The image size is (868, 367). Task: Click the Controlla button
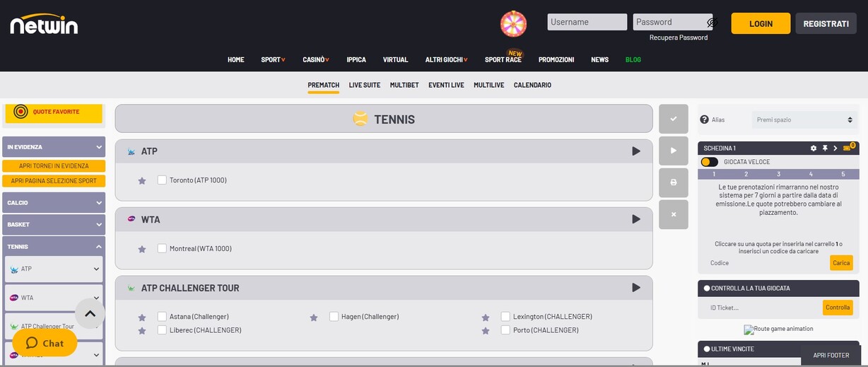coord(838,308)
